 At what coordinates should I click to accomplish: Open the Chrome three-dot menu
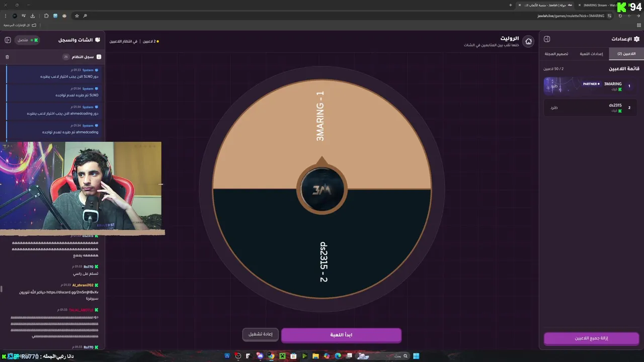pos(5,16)
